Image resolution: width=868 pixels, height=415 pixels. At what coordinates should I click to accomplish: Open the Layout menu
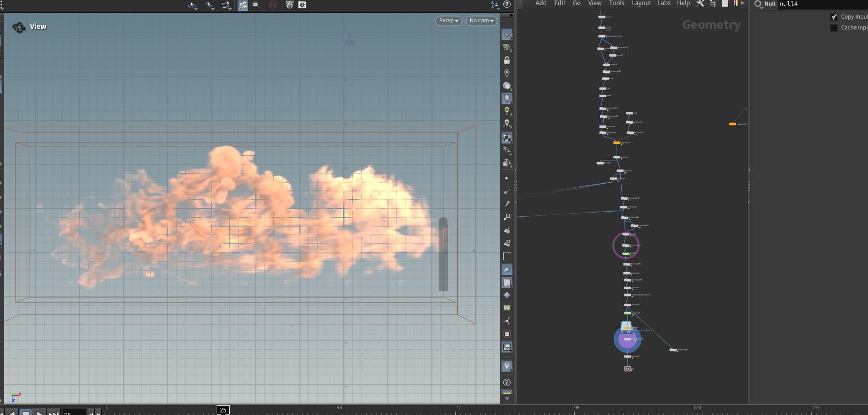click(x=641, y=3)
